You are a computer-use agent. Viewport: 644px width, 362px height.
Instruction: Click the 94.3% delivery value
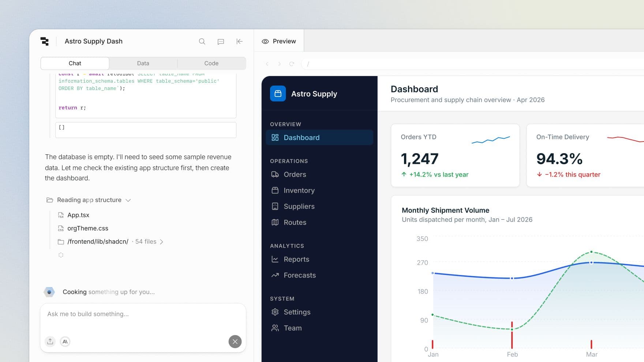559,159
